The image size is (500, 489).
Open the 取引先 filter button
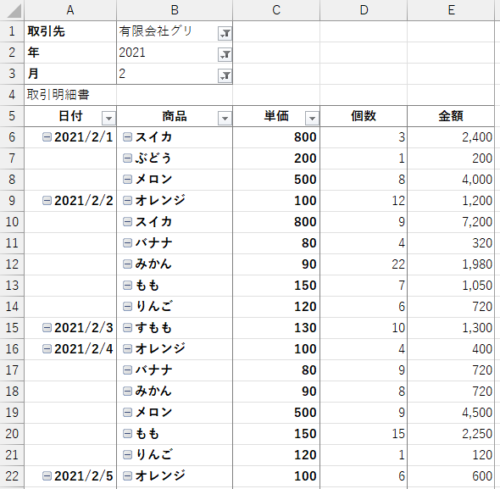point(225,33)
